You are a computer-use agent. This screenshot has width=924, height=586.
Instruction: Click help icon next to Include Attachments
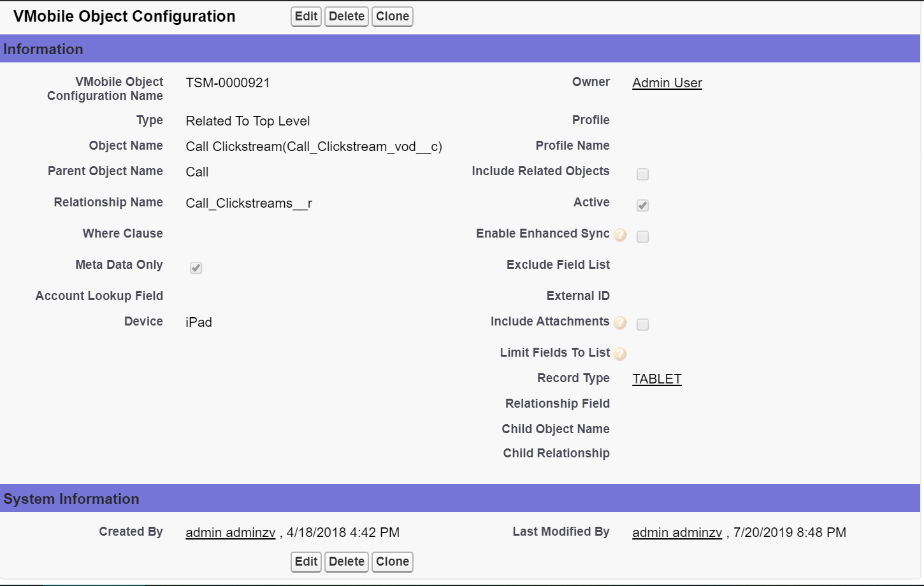620,323
